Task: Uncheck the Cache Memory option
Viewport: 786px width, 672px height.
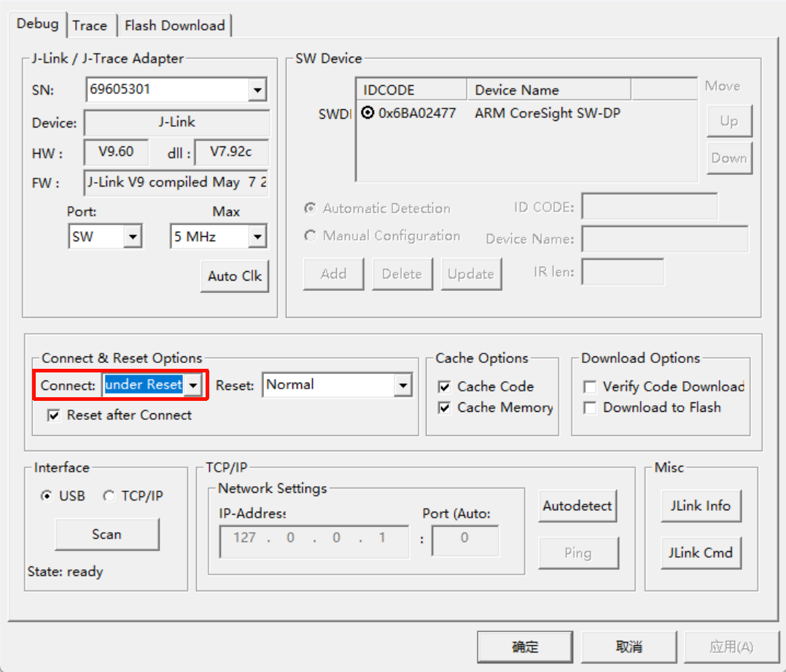Action: tap(444, 408)
